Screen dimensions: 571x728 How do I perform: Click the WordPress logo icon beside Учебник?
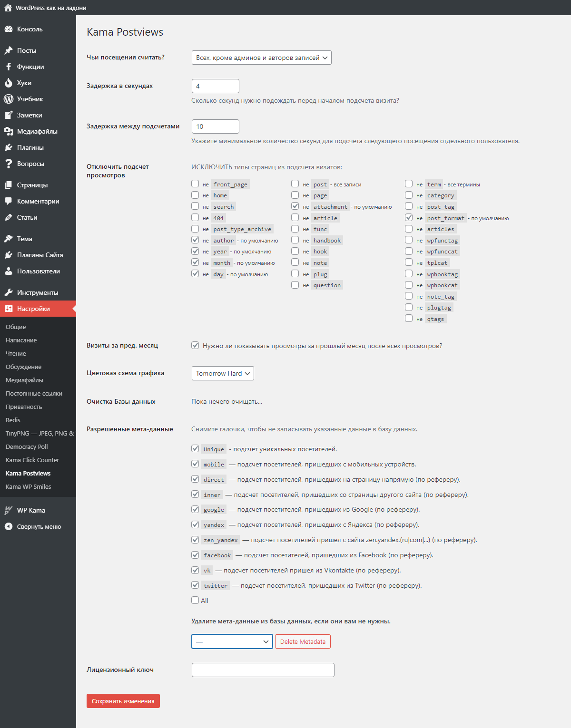pyautogui.click(x=9, y=99)
